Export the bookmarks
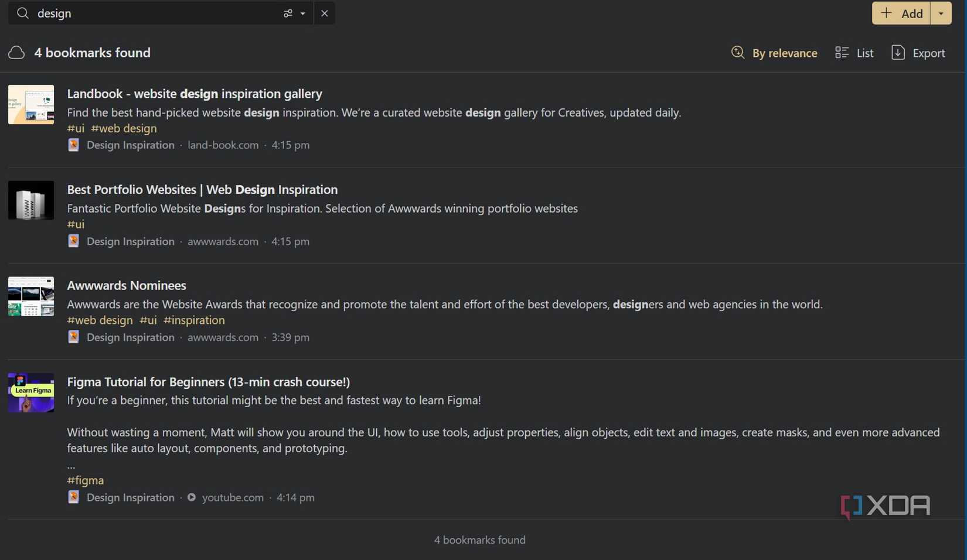This screenshot has width=967, height=560. click(x=918, y=53)
